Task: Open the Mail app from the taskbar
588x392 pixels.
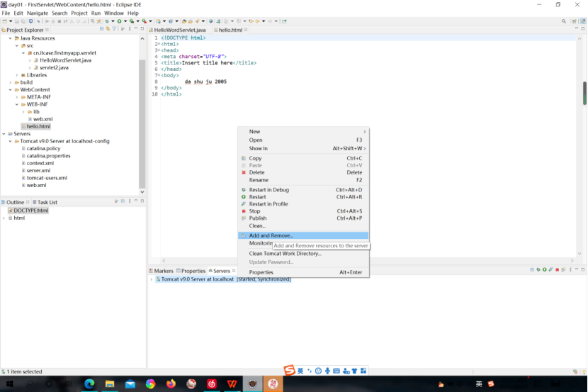Action: 130,383
